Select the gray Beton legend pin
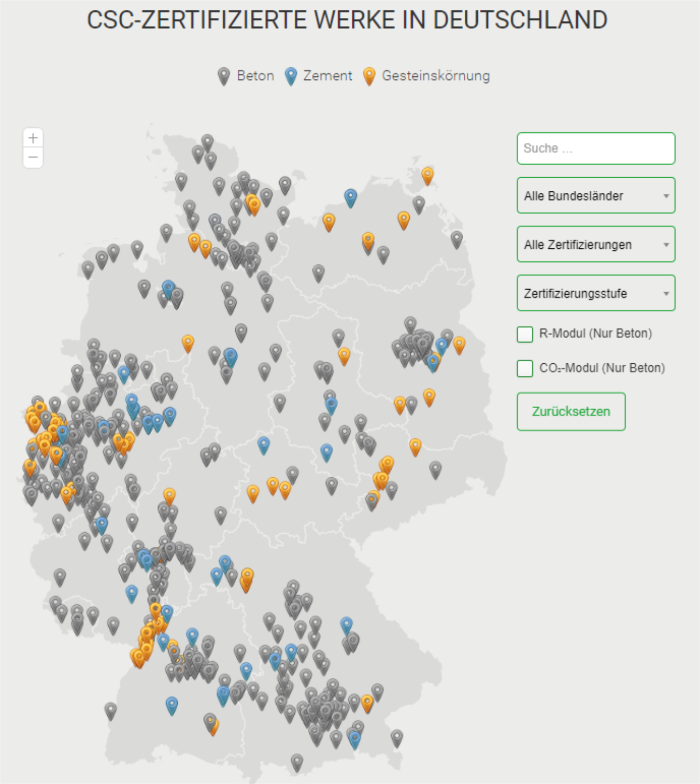 point(224,75)
